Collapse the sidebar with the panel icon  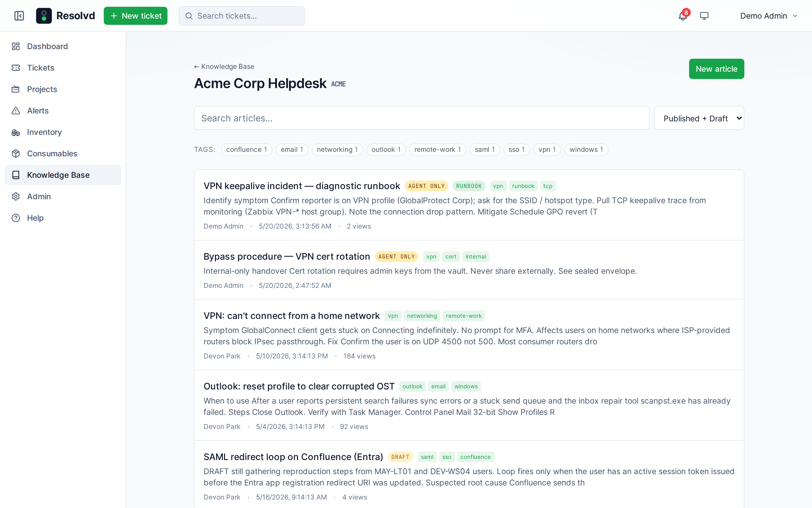tap(19, 16)
